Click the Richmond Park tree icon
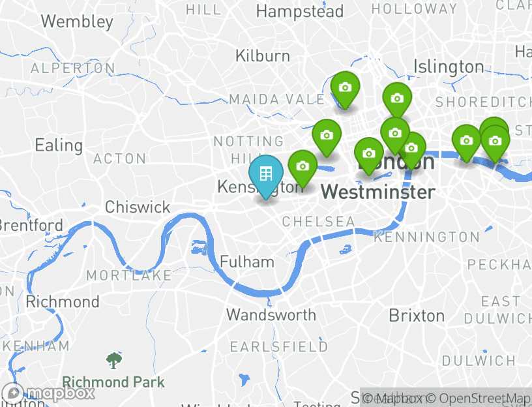 pos(114,361)
